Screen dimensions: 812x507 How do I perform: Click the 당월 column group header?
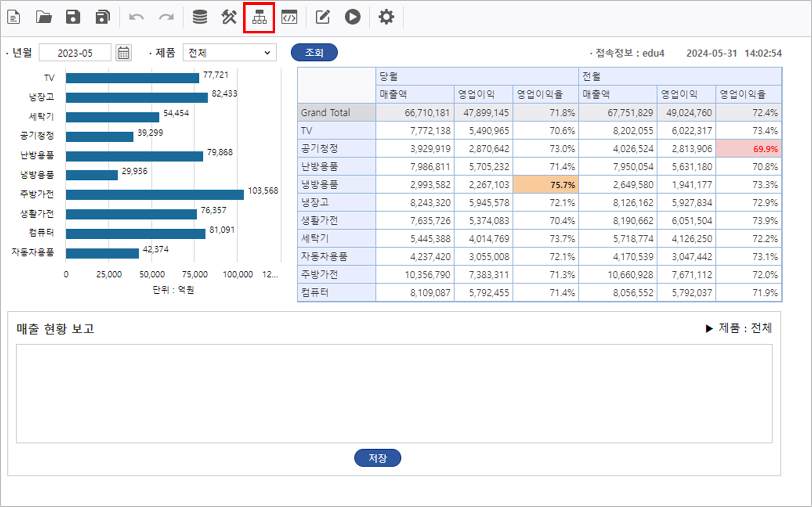click(477, 76)
